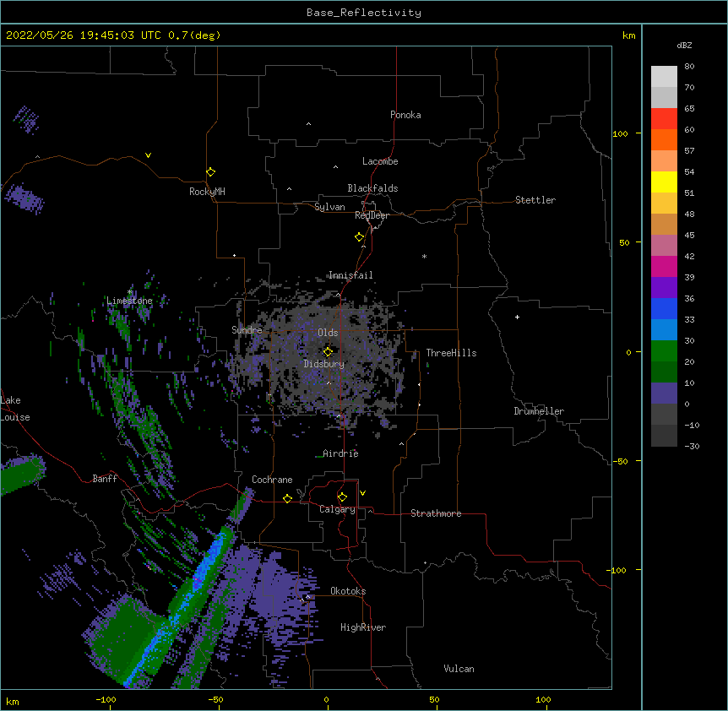Select the red 60–65 dBZ legend swatch

[x=664, y=118]
